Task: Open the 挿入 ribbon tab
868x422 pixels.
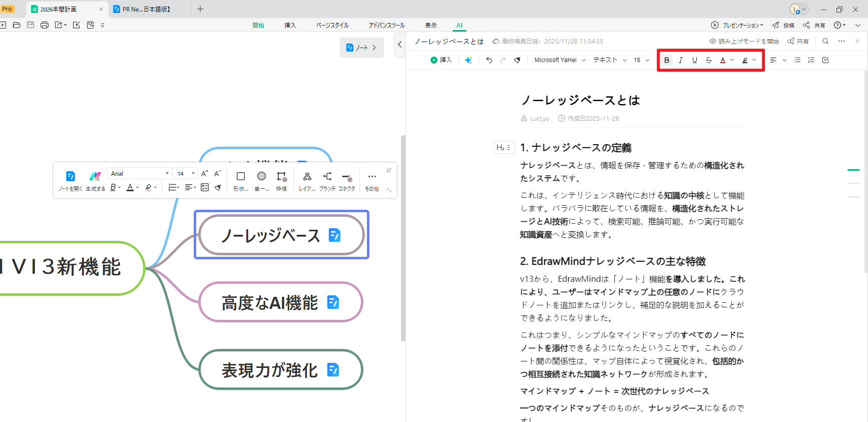Action: click(x=290, y=25)
